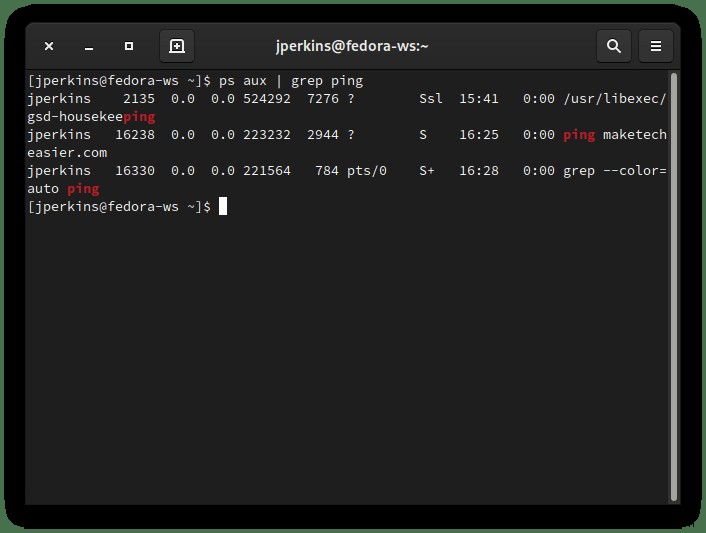Screen dimensions: 706x533
Task: Click the cursor at the bottom prompt
Action: point(223,207)
